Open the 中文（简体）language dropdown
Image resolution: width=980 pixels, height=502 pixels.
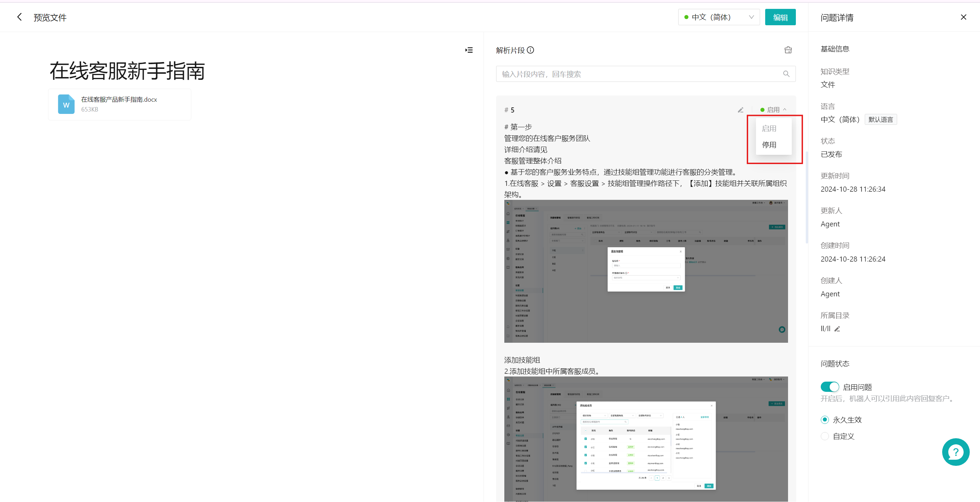(x=719, y=17)
